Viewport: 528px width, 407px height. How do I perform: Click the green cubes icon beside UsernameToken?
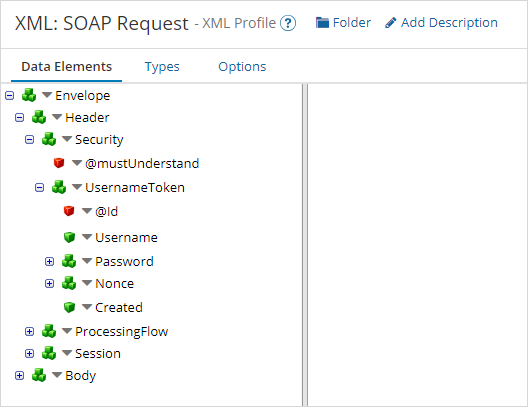[x=59, y=187]
